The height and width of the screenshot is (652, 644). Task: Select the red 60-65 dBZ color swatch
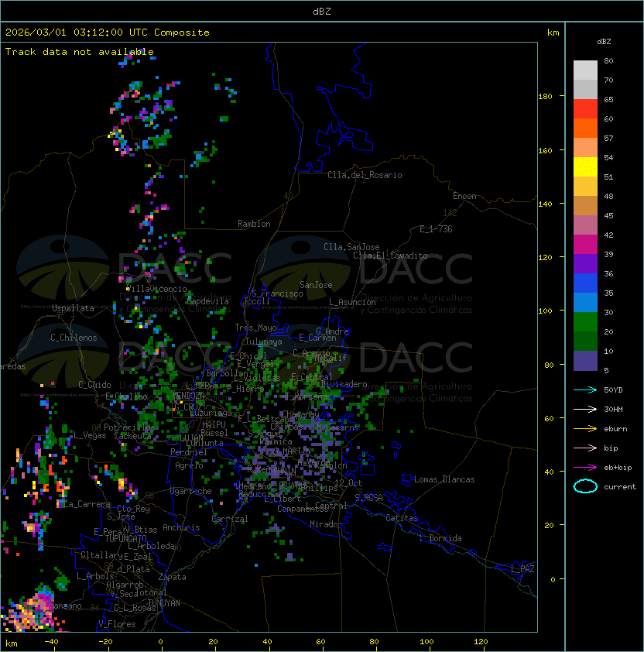pos(585,109)
